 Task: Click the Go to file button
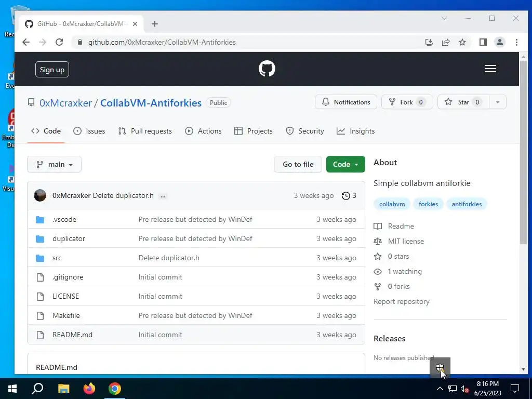coord(298,164)
